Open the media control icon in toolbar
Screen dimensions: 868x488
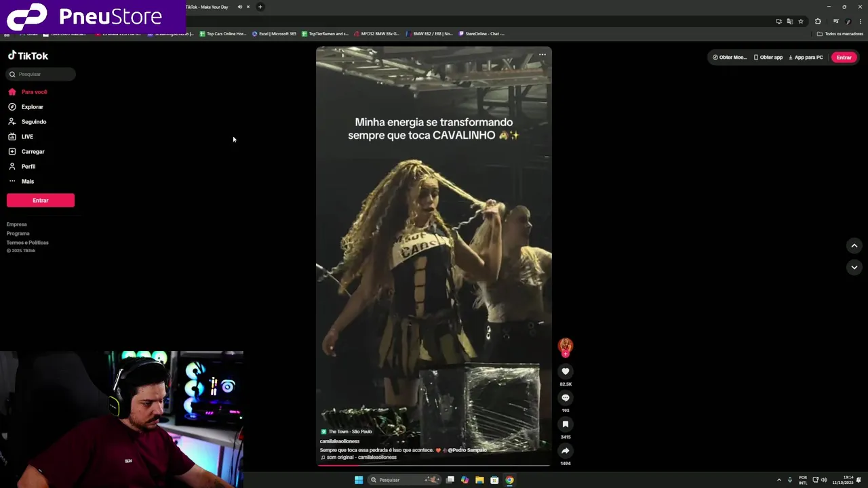(x=836, y=21)
